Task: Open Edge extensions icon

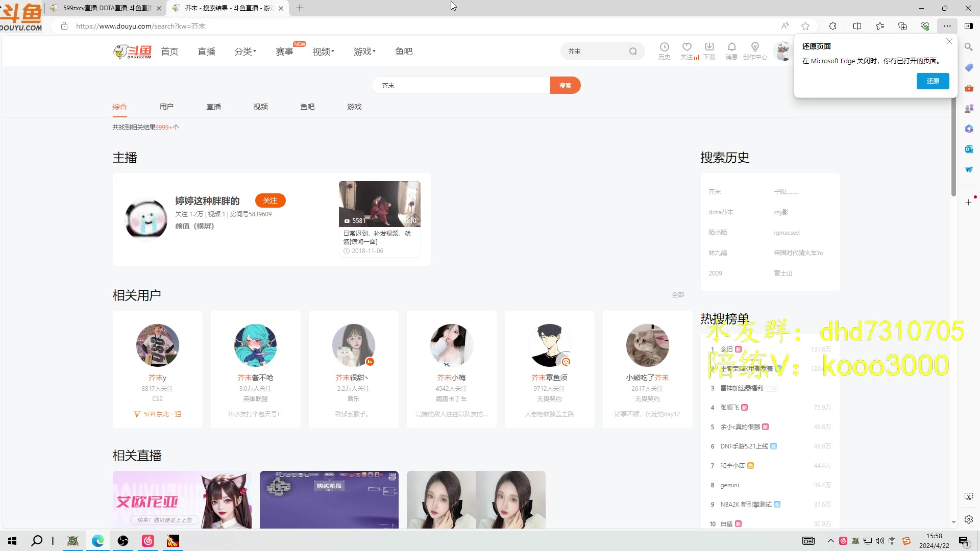Action: pos(832,26)
